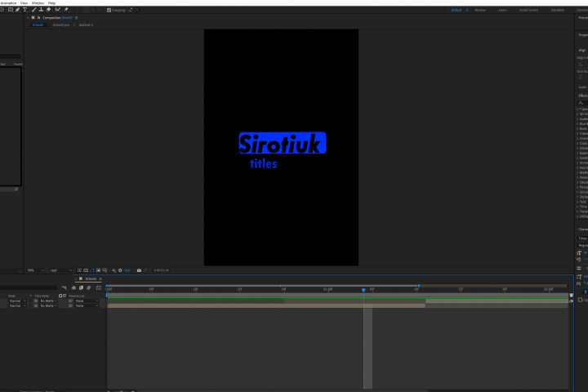Open grid and guide options
This screenshot has width=588, height=392.
click(105, 270)
